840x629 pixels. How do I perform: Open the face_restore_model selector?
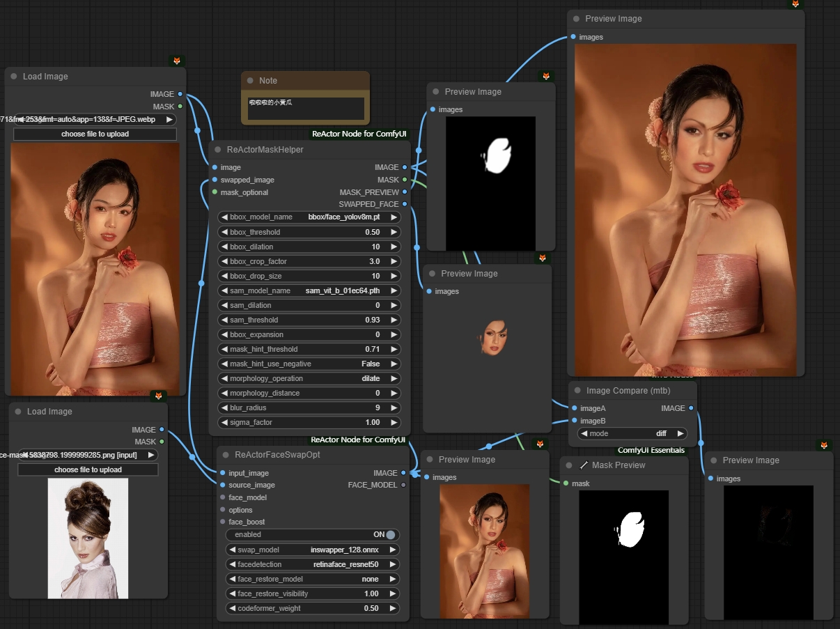[x=313, y=579]
